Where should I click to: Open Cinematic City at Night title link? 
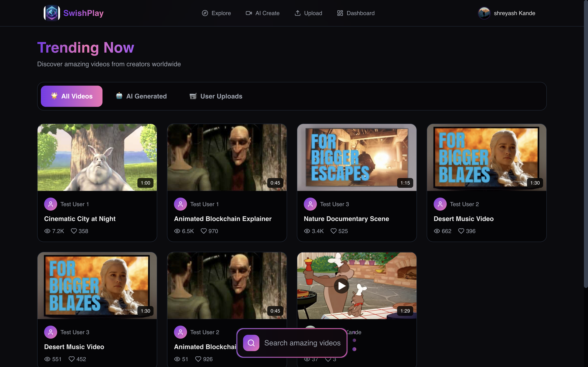pyautogui.click(x=80, y=219)
